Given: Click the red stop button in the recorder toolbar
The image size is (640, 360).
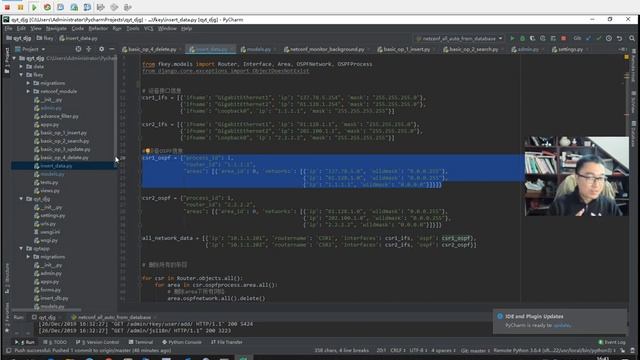Looking at the screenshot, I should click(x=7, y=7).
